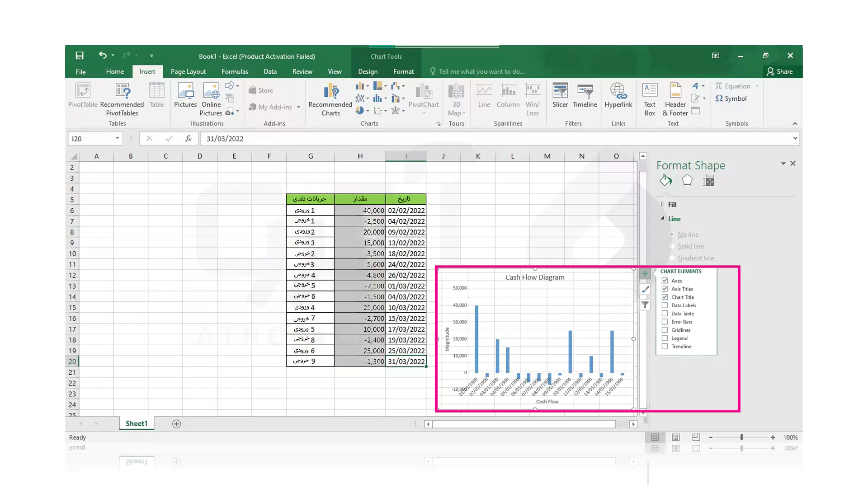Screen dimensions: 868x488
Task: Open the Equation dropdown arrow
Action: [x=757, y=86]
